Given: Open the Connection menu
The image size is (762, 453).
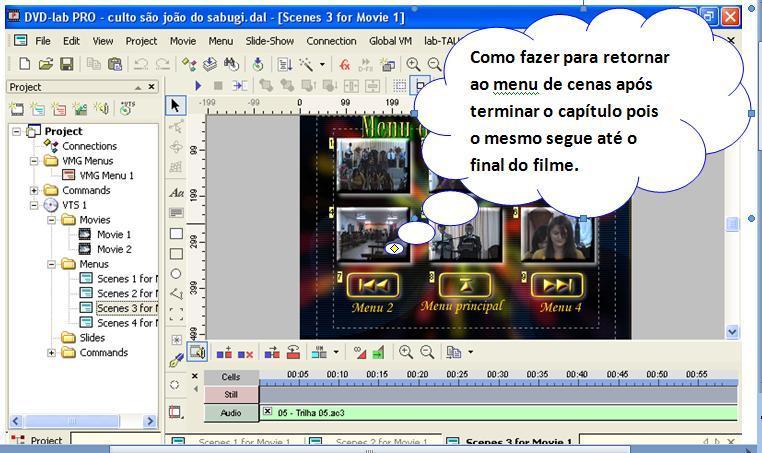Looking at the screenshot, I should (331, 41).
